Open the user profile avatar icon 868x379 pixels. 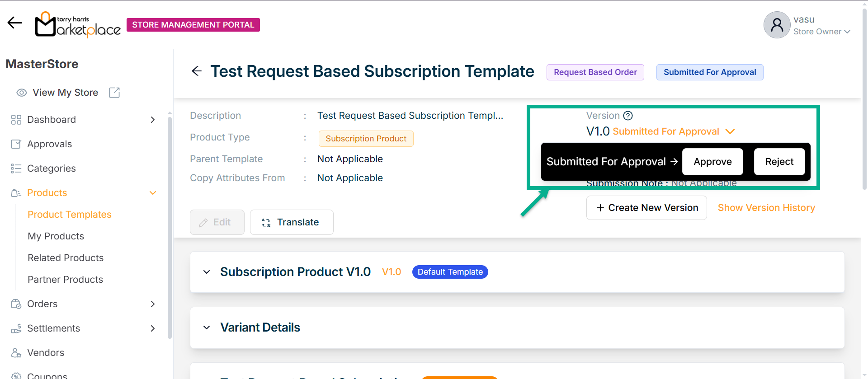pyautogui.click(x=777, y=25)
